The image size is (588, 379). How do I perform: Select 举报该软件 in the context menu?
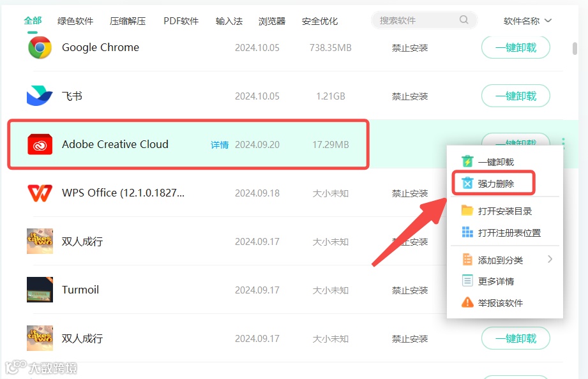click(501, 303)
